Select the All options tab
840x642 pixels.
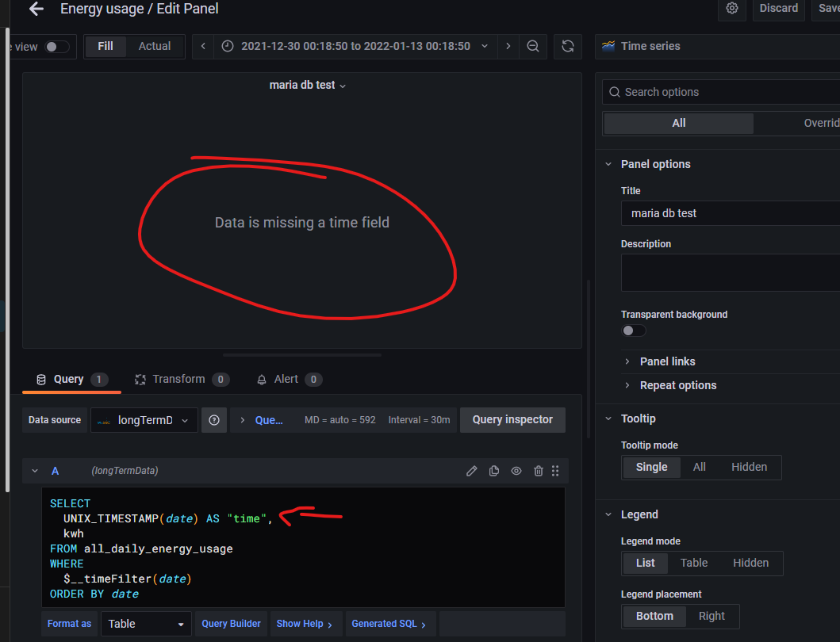point(679,123)
